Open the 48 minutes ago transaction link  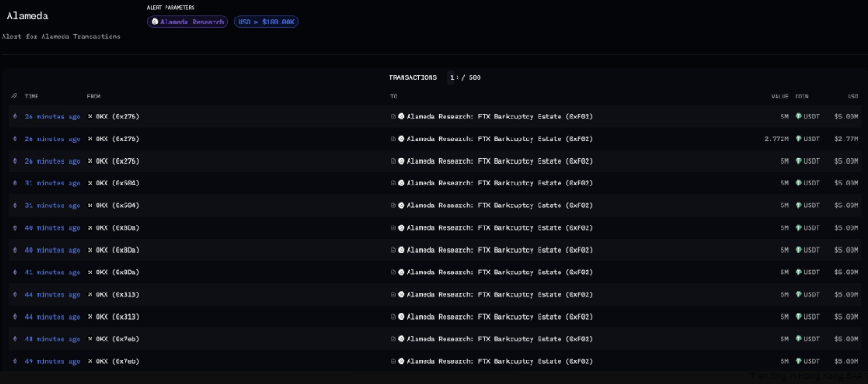click(52, 340)
